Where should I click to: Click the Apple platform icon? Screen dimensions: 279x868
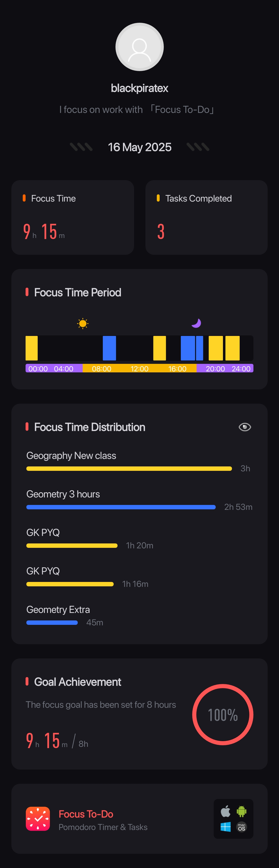226,811
